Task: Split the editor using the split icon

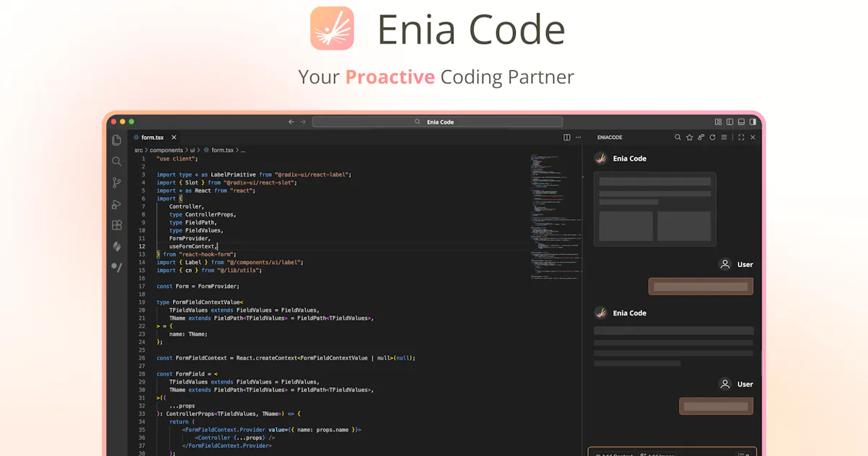Action: (567, 138)
